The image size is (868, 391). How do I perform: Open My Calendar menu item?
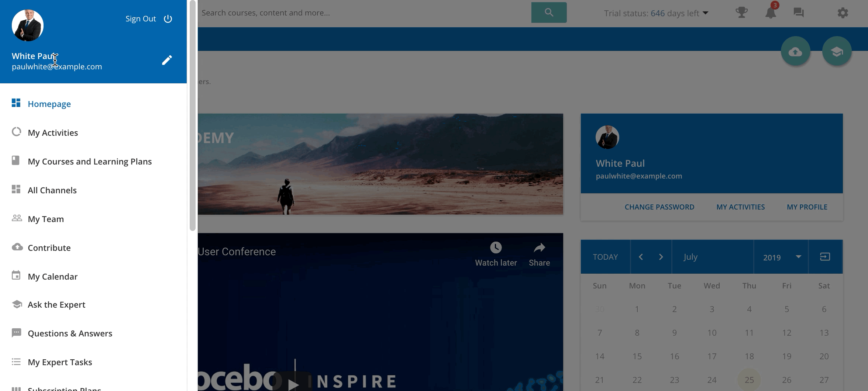click(52, 277)
